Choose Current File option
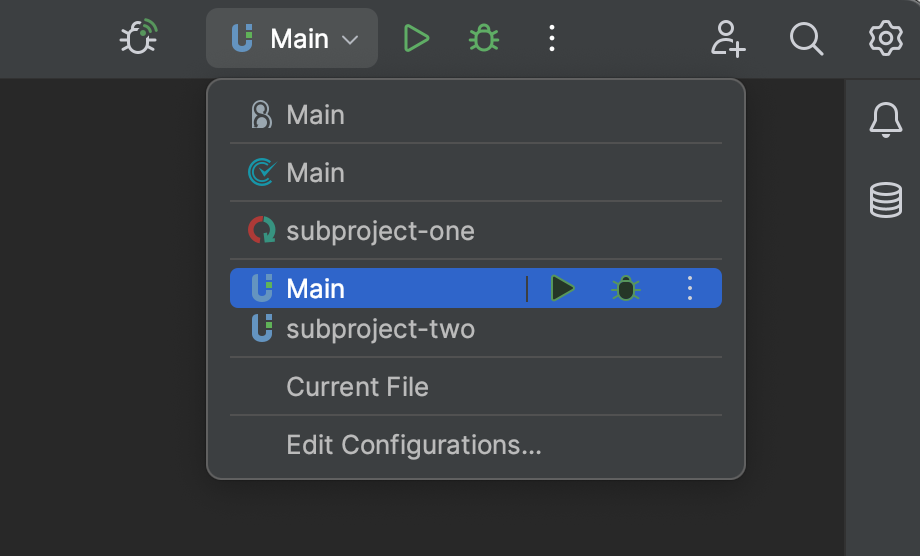This screenshot has width=920, height=556. pos(357,387)
